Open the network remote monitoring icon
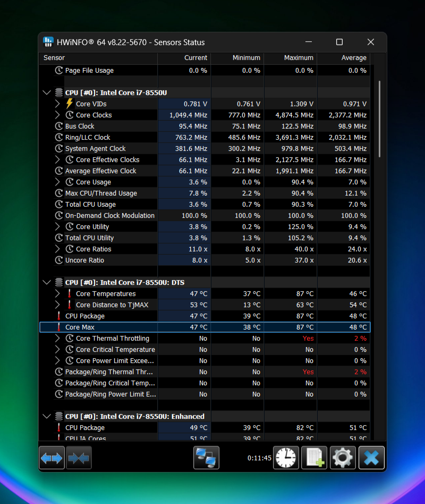Viewport: 425px width, 504px height. (x=206, y=458)
